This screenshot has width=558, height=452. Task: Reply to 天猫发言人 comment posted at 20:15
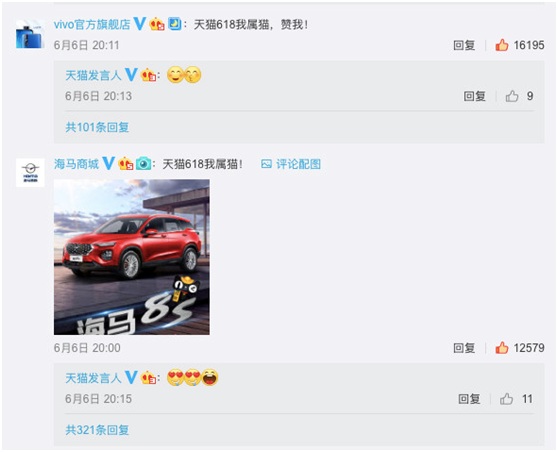coord(469,399)
